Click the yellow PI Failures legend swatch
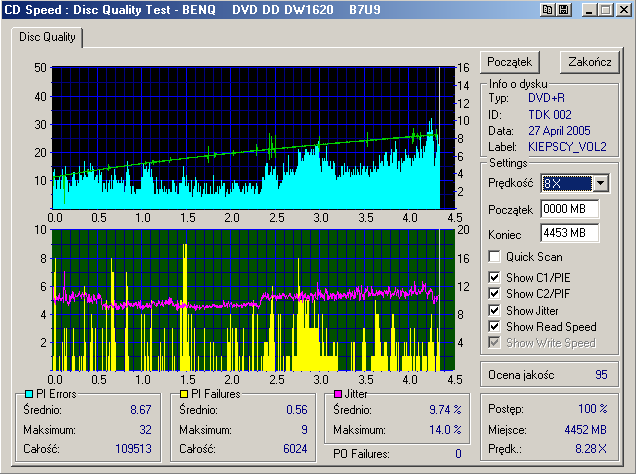 coord(184,394)
